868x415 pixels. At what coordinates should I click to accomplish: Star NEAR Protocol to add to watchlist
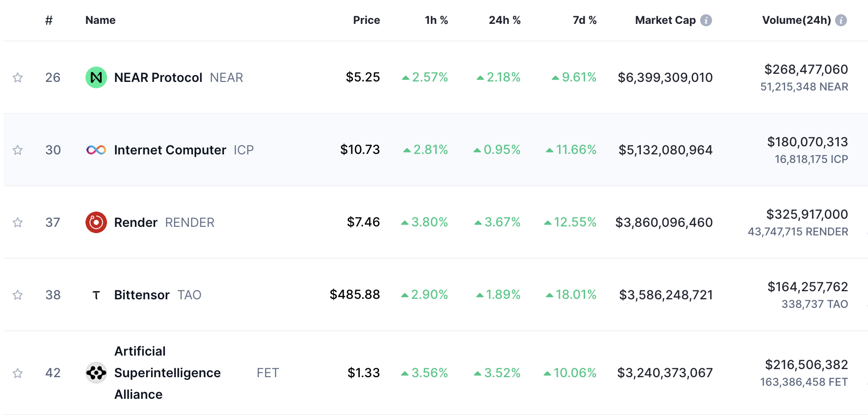[18, 77]
